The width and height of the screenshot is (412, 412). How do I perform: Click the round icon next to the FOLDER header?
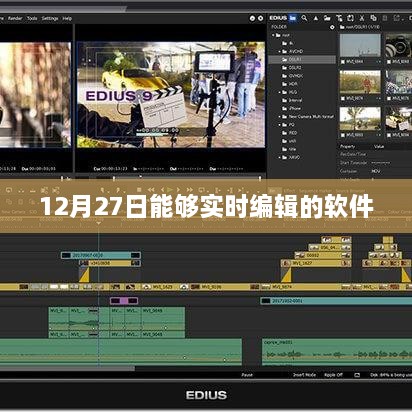332,27
